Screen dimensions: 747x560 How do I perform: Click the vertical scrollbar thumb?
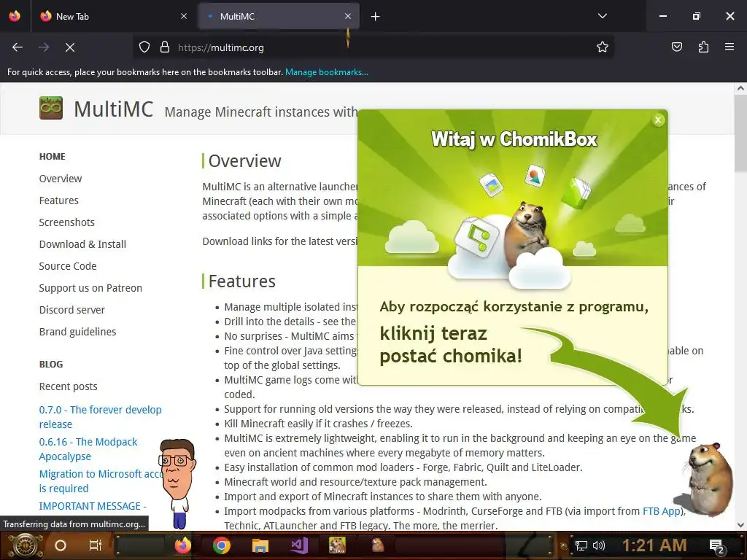[x=740, y=133]
